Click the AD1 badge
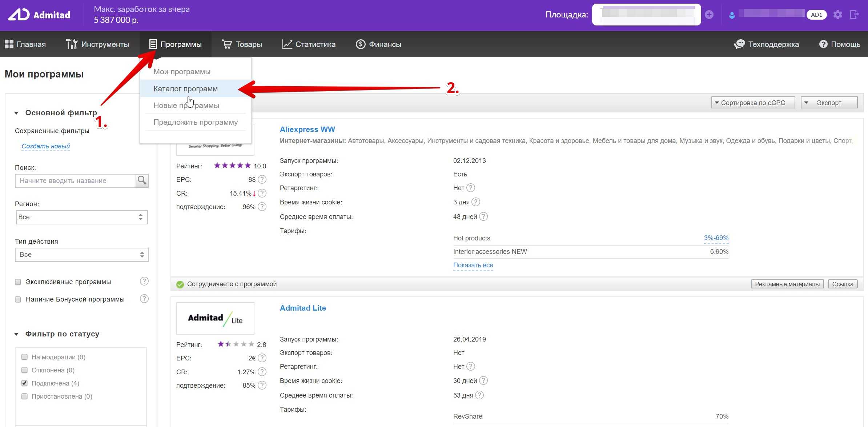Viewport: 868px width, 427px height. 816,15
